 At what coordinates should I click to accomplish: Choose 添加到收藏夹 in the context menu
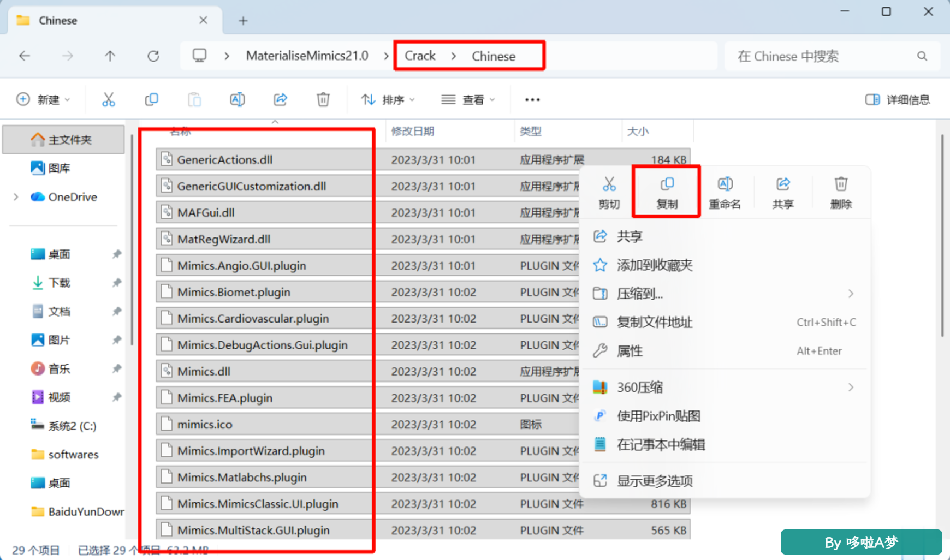pyautogui.click(x=724, y=265)
